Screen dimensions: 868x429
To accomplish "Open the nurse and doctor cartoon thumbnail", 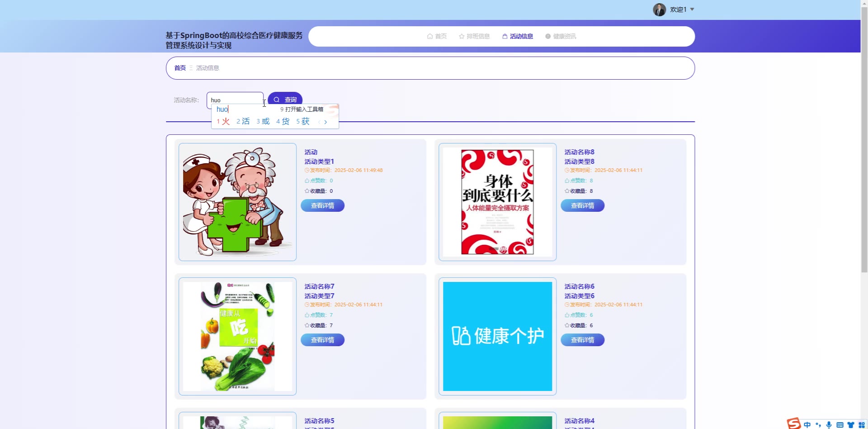I will (237, 202).
